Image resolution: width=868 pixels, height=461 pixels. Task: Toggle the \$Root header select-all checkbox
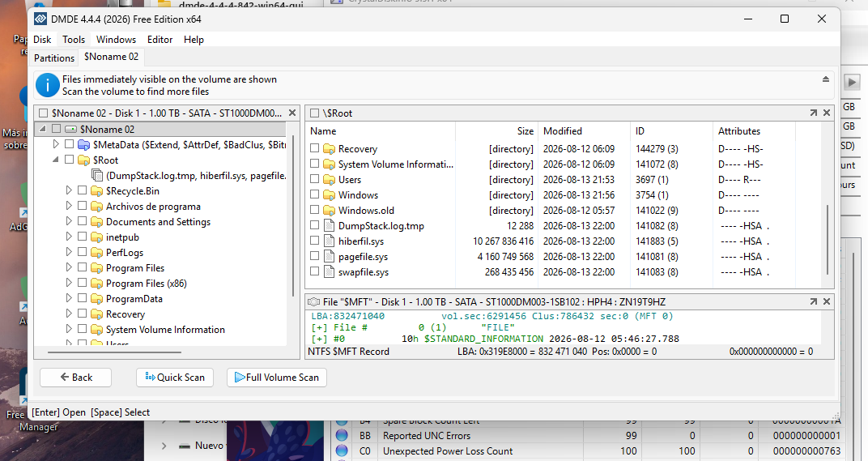[x=314, y=113]
